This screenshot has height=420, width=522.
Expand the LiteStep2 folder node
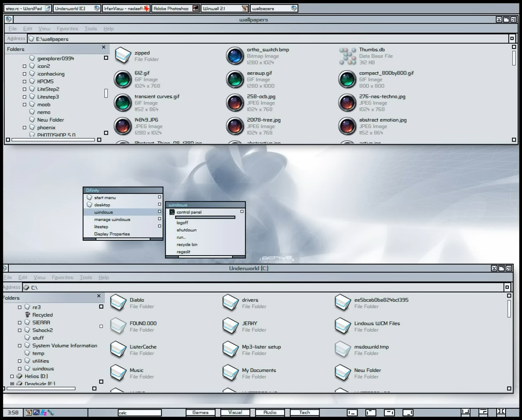click(x=25, y=90)
